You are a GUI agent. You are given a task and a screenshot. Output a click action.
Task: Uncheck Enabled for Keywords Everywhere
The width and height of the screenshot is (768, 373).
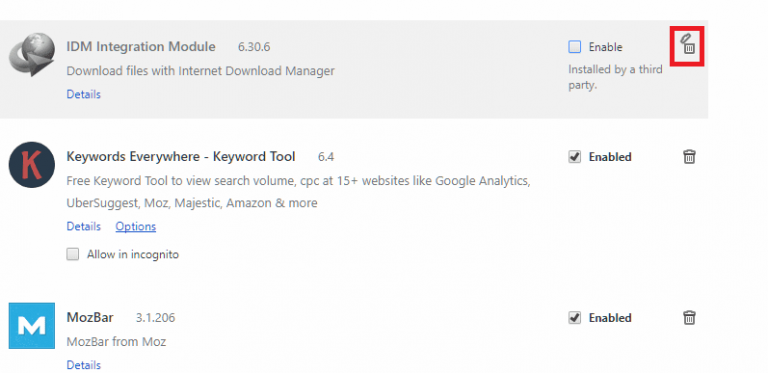coord(575,157)
